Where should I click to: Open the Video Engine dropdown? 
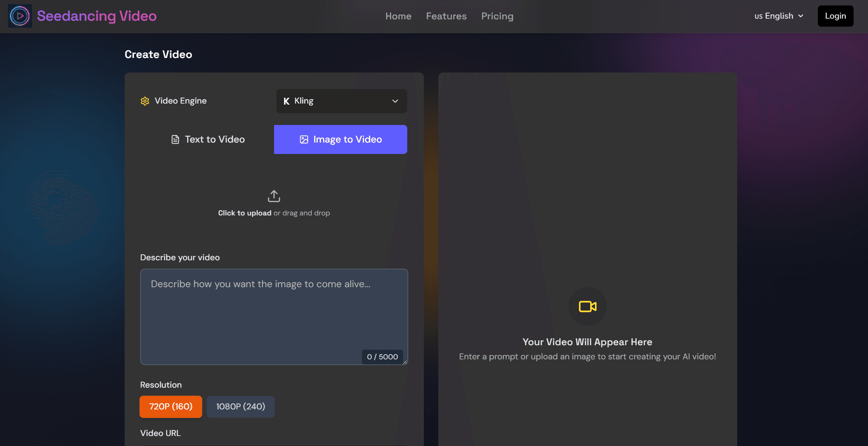(341, 101)
